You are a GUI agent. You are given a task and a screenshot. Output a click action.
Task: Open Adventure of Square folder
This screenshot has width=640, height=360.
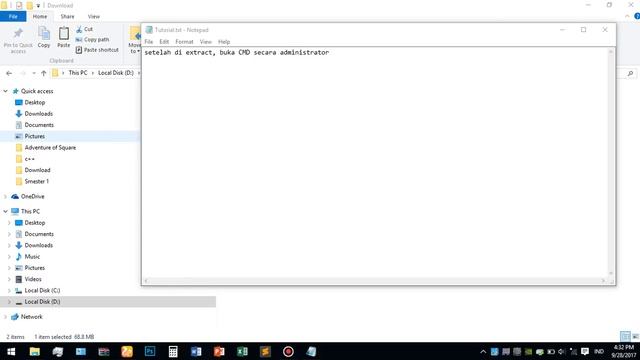pos(50,147)
